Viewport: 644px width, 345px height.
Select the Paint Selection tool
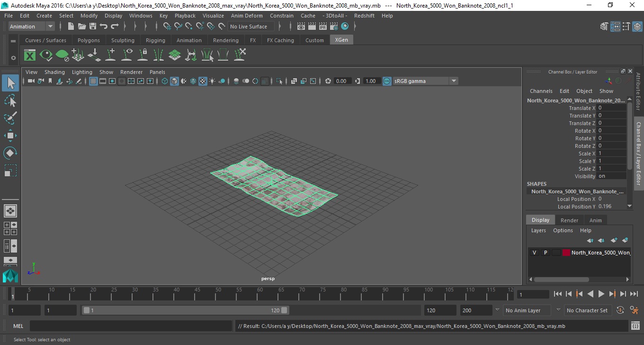coord(10,118)
